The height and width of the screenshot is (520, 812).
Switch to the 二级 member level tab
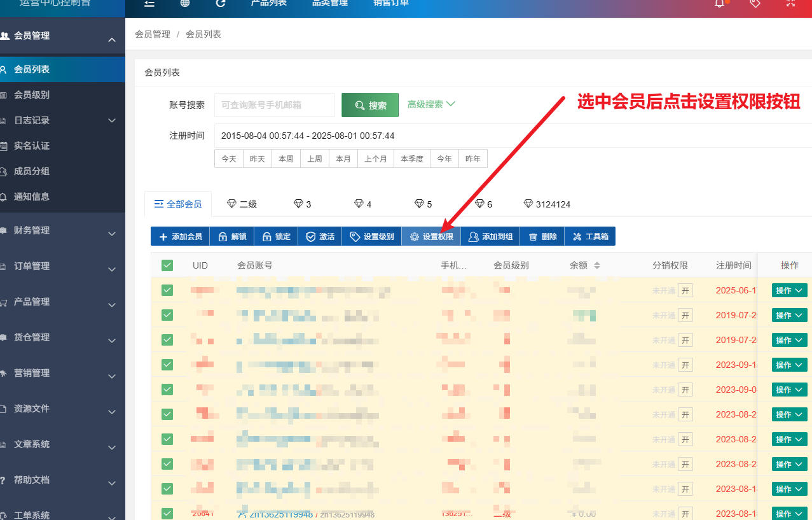pyautogui.click(x=242, y=204)
